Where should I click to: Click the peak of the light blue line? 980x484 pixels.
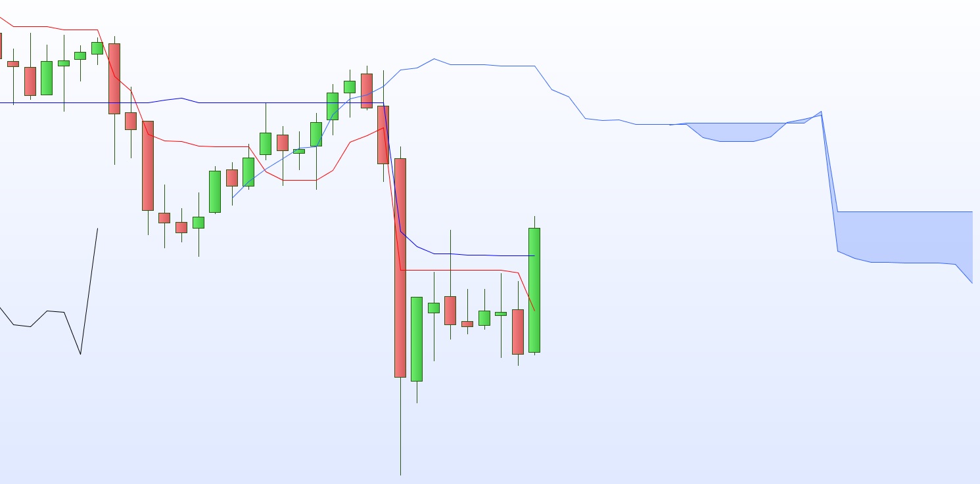(434, 59)
